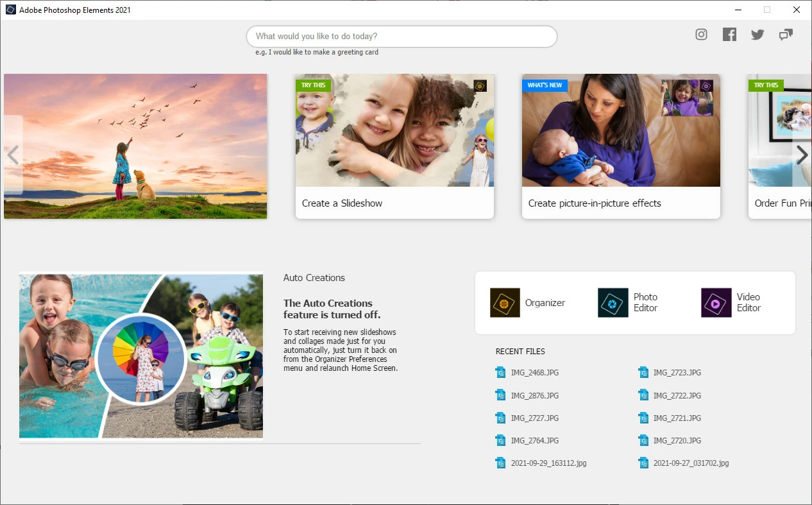812x505 pixels.
Task: Click the Video Editor text label
Action: pos(749,302)
